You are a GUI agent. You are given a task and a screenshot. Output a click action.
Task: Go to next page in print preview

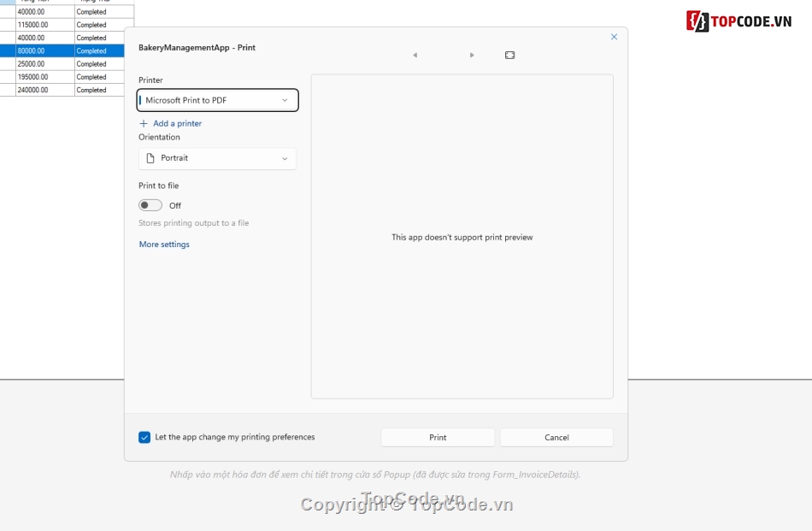(x=472, y=56)
